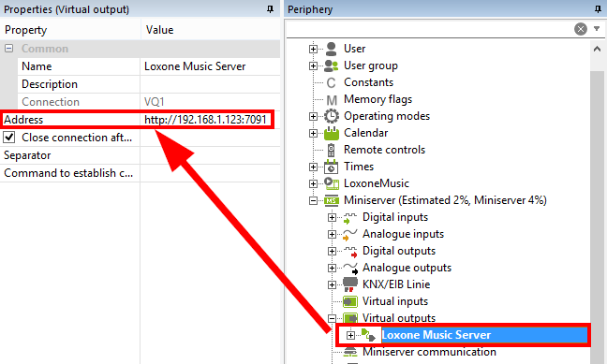Click the Analogue inputs wave icon
Screen dimensions: 607x364
click(350, 235)
